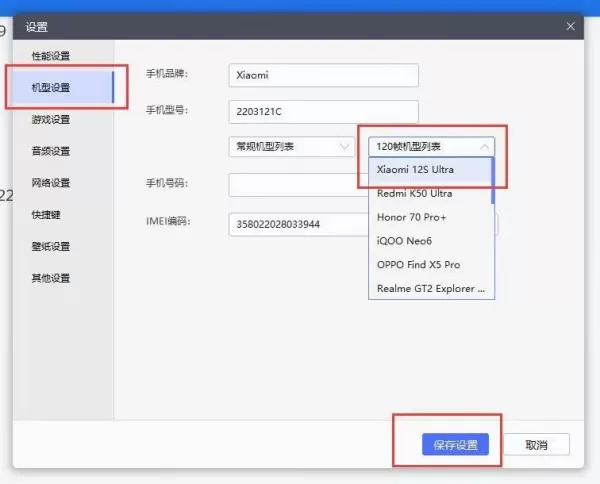This screenshot has width=600, height=484.
Task: Choose Redmi K50 Ultra from list
Action: [430, 194]
